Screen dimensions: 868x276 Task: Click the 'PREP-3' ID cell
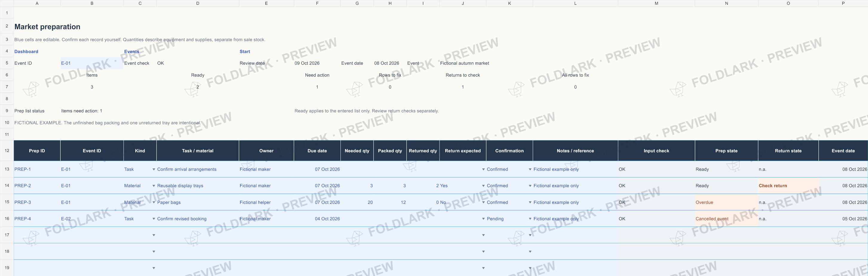[37, 202]
